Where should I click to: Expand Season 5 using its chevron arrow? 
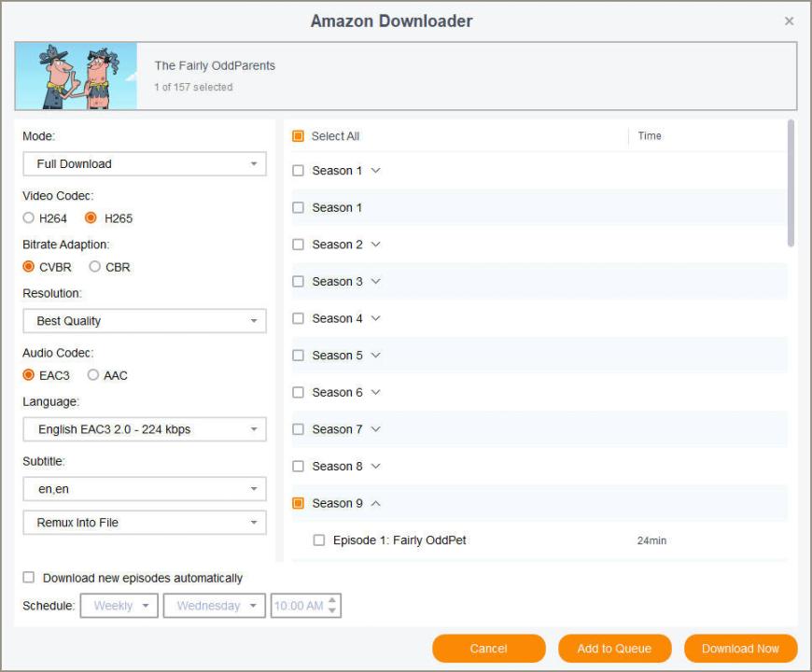click(376, 355)
